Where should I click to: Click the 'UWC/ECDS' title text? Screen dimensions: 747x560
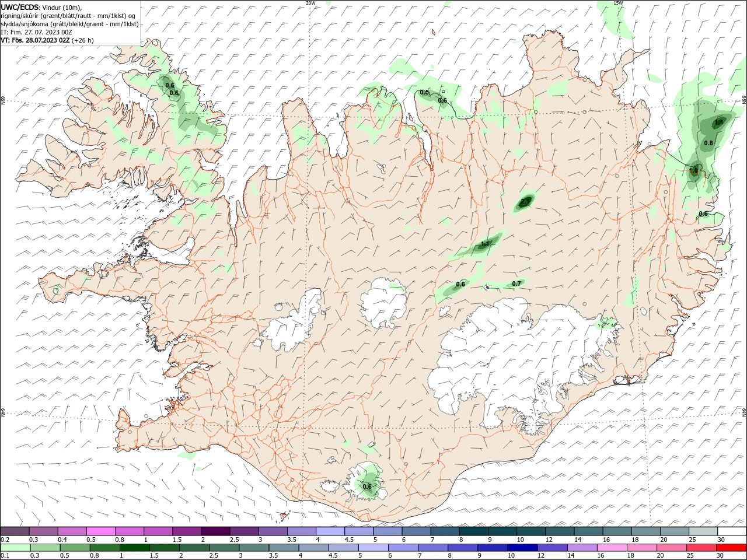pos(19,7)
